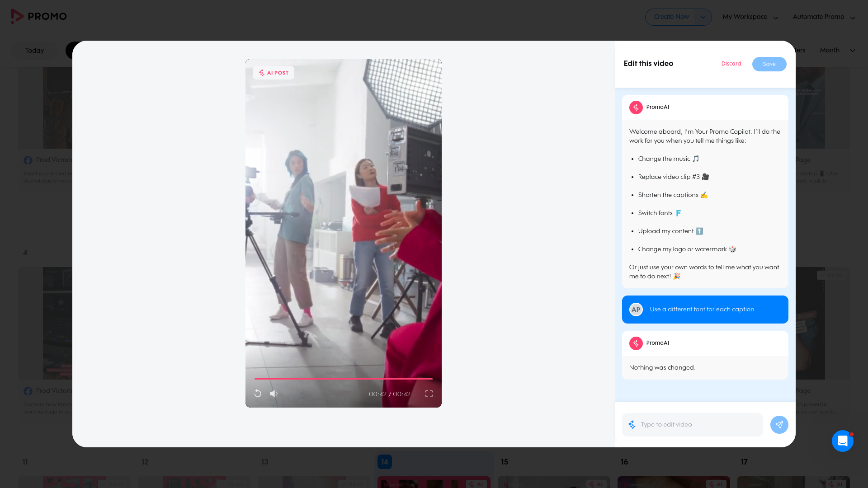
Task: Open My Workspace dropdown
Action: 750,17
